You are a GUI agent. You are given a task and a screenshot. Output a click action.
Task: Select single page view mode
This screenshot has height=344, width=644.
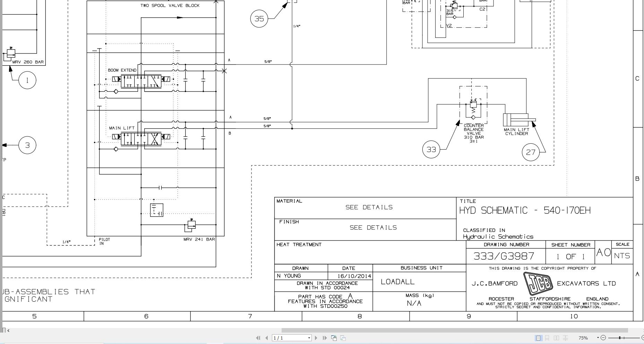538,338
